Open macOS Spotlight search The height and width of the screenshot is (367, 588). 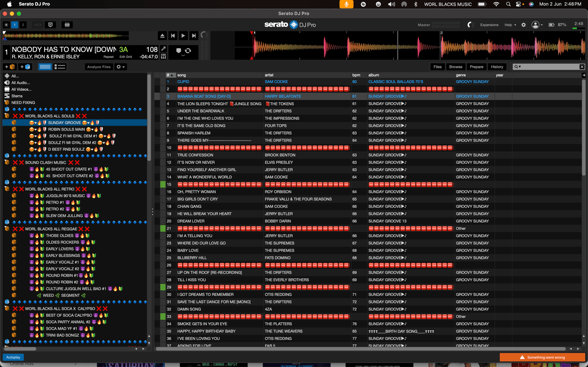508,4
